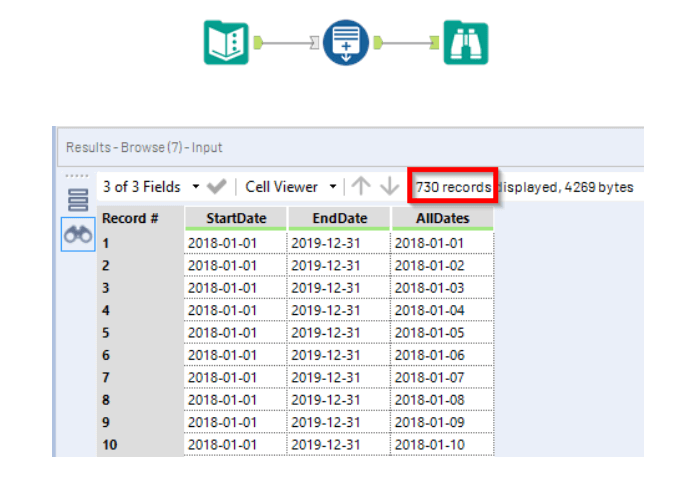Image resolution: width=687 pixels, height=478 pixels.
Task: Click the connection line between Generate Rows and Browse
Action: (407, 42)
